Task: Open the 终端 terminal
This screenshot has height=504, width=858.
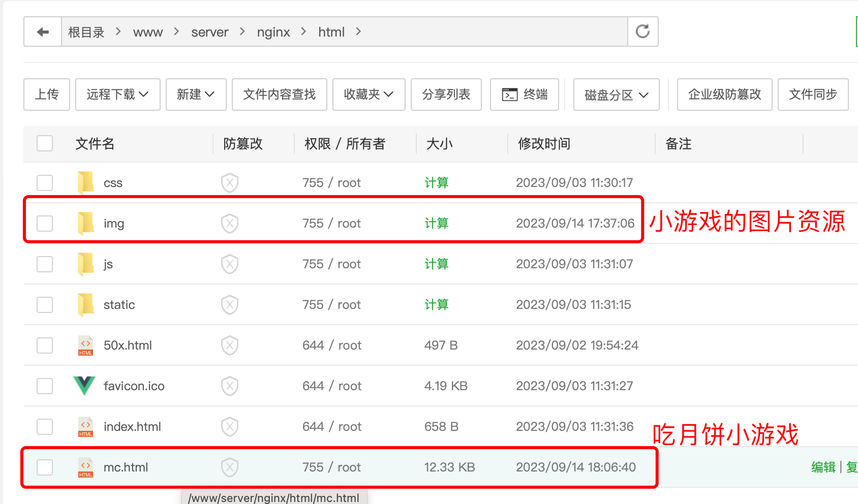Action: pyautogui.click(x=525, y=94)
